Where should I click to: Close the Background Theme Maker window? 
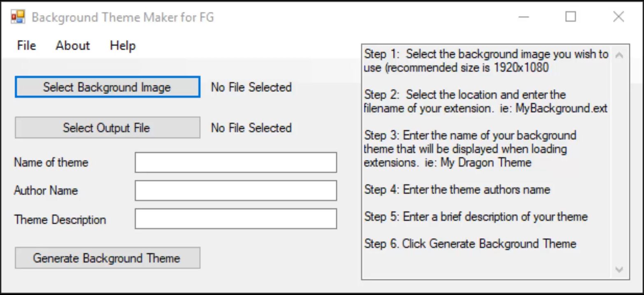click(618, 17)
